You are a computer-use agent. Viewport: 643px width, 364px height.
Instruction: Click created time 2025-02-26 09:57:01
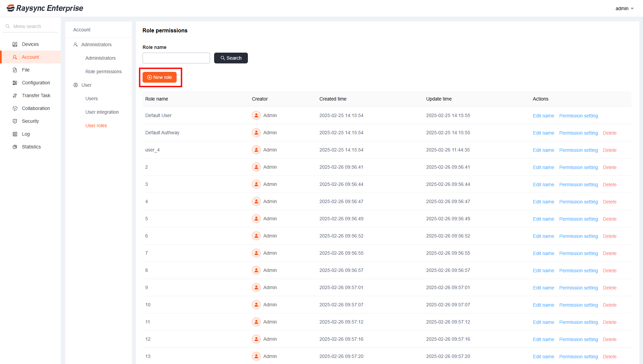point(341,287)
